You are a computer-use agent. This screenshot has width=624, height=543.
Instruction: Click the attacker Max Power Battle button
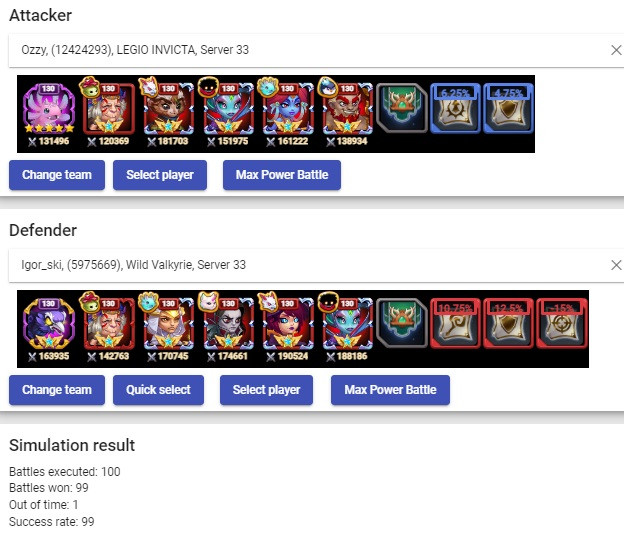click(x=282, y=175)
